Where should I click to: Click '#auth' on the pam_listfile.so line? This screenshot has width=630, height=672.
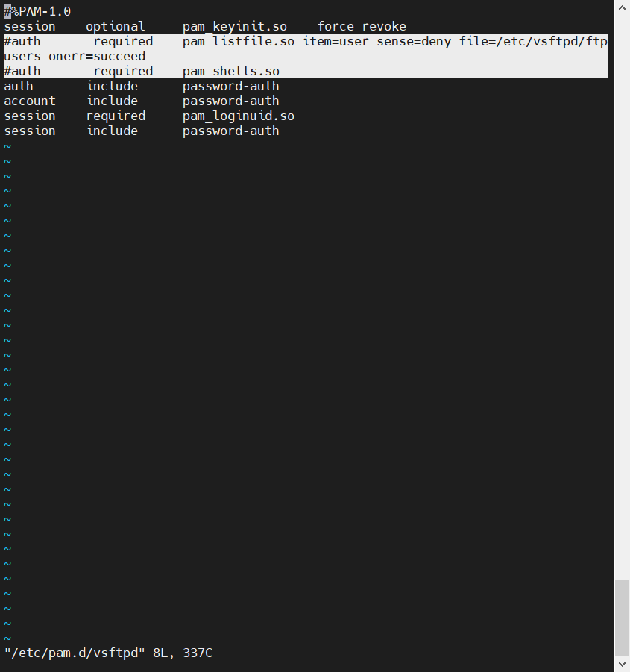pos(22,42)
